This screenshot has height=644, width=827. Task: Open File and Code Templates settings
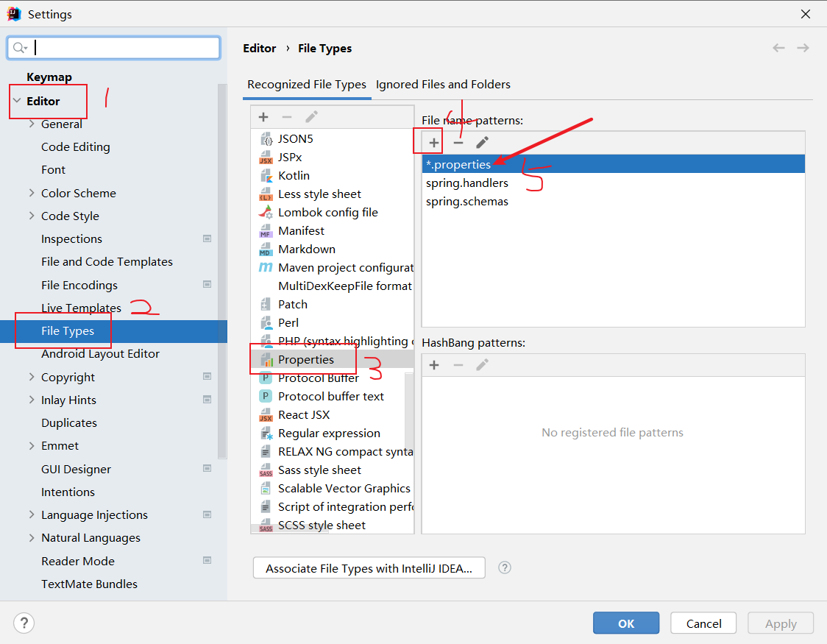pos(107,261)
